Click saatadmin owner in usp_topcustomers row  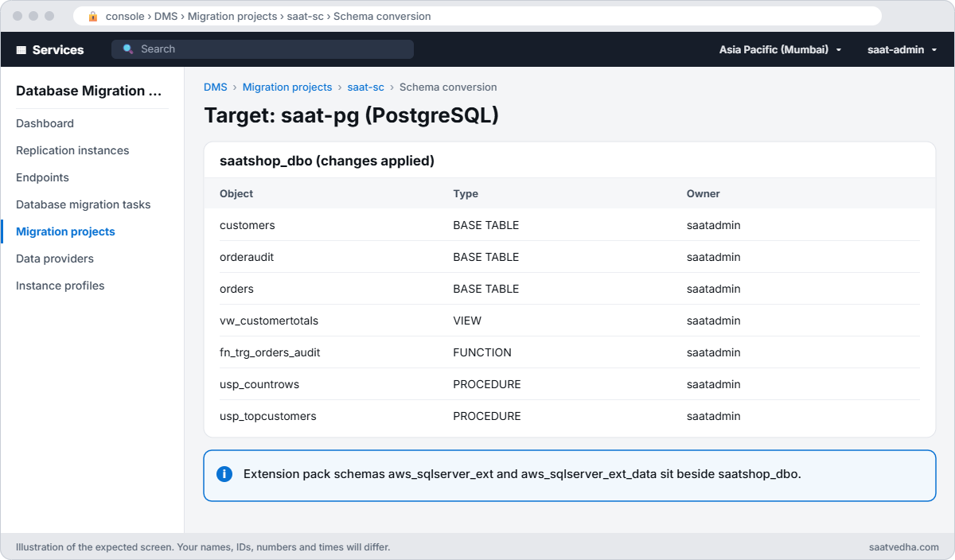(714, 416)
